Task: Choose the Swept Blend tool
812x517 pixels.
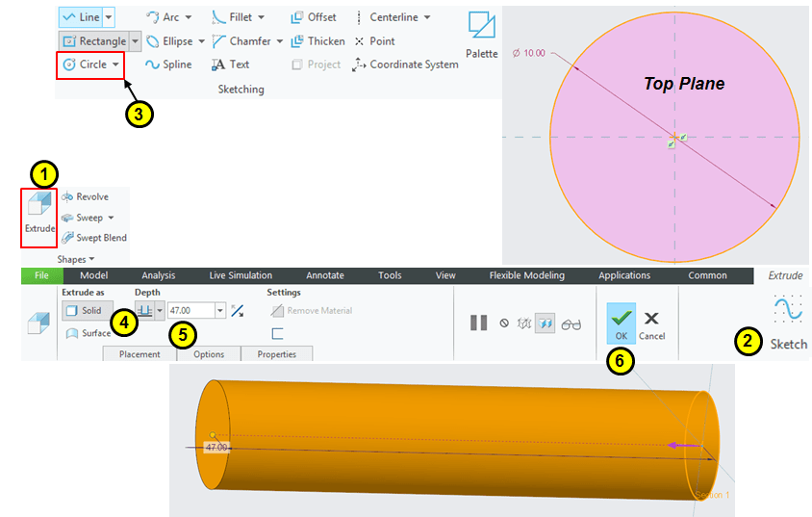Action: point(93,238)
